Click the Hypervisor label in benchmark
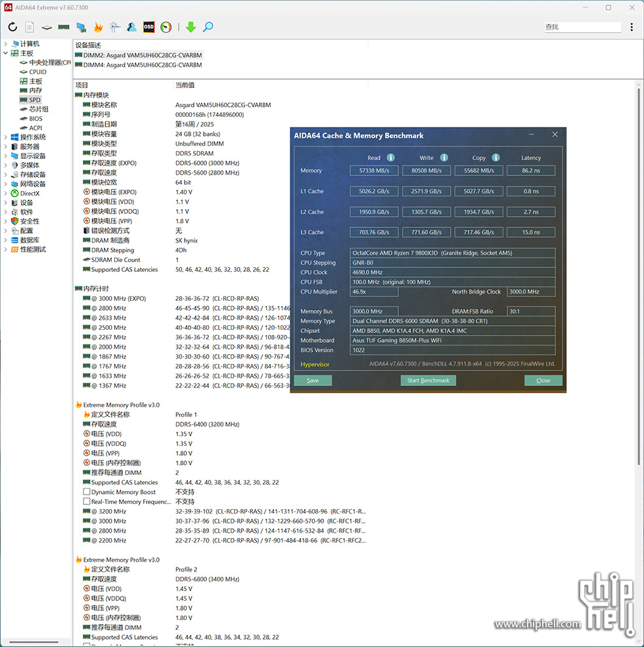644x647 pixels. [x=315, y=365]
